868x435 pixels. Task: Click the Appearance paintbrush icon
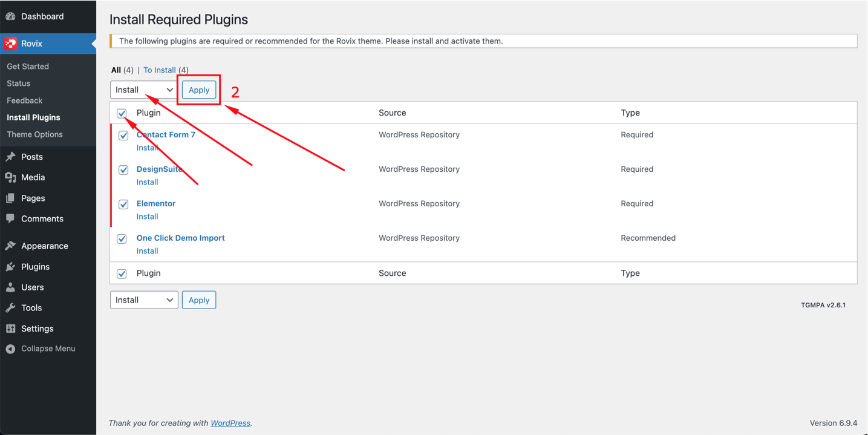[10, 246]
